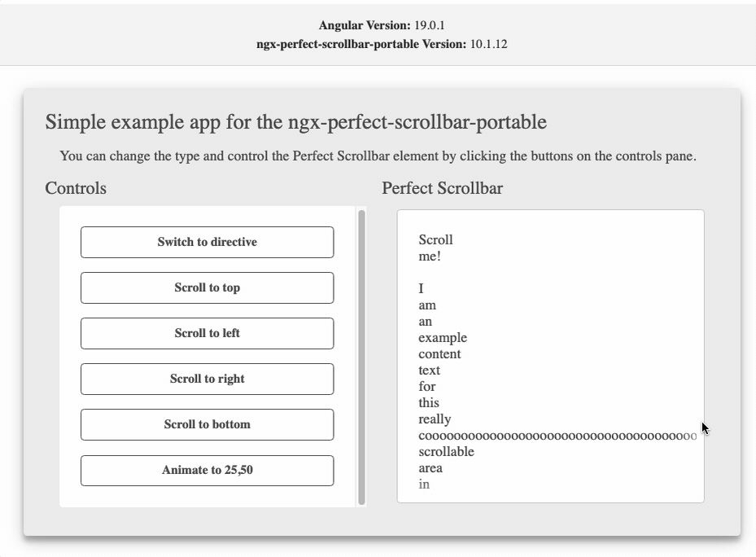Click the Switch to directive button
The image size is (756, 557).
click(x=207, y=242)
